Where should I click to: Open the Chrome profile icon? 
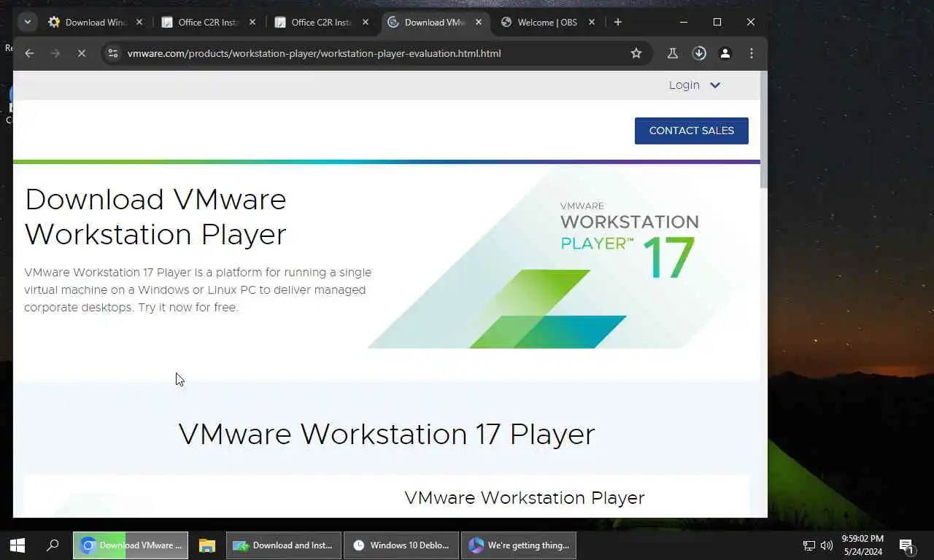(x=725, y=53)
